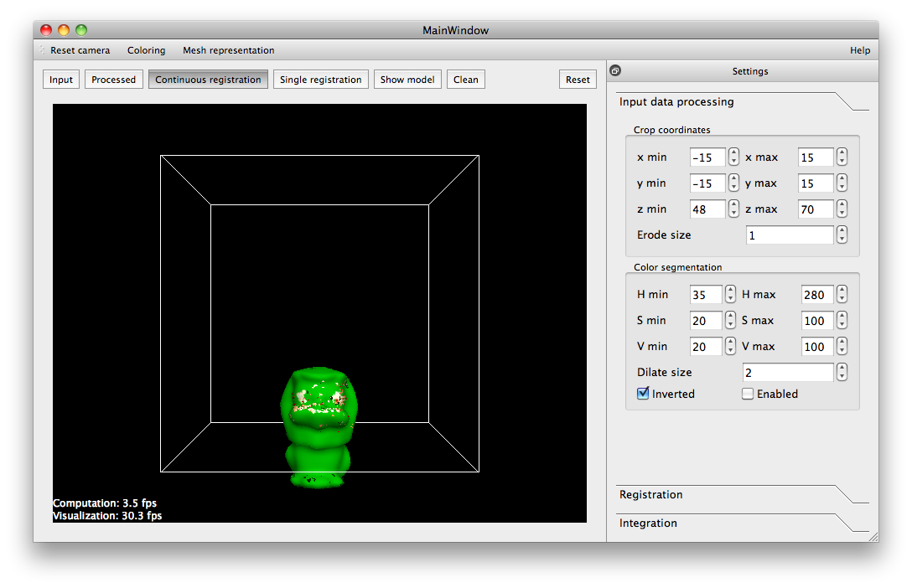Open the Help menu
This screenshot has height=588, width=912.
click(x=860, y=50)
